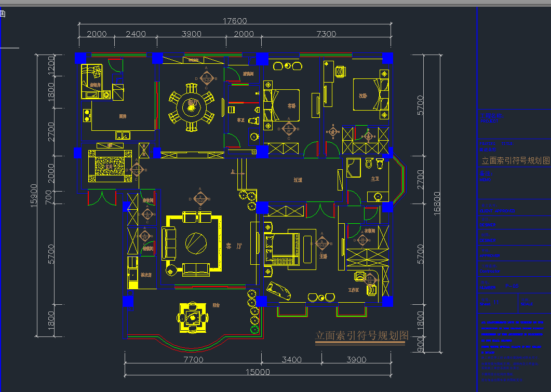Select the 7300 dimension text at top
Image resolution: width=551 pixels, height=392 pixels.
(x=326, y=34)
